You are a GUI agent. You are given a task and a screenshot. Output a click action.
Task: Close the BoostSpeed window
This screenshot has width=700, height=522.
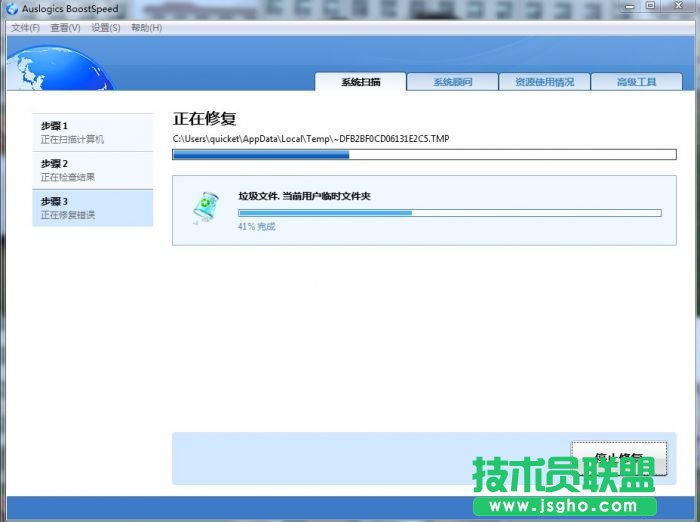[678, 7]
